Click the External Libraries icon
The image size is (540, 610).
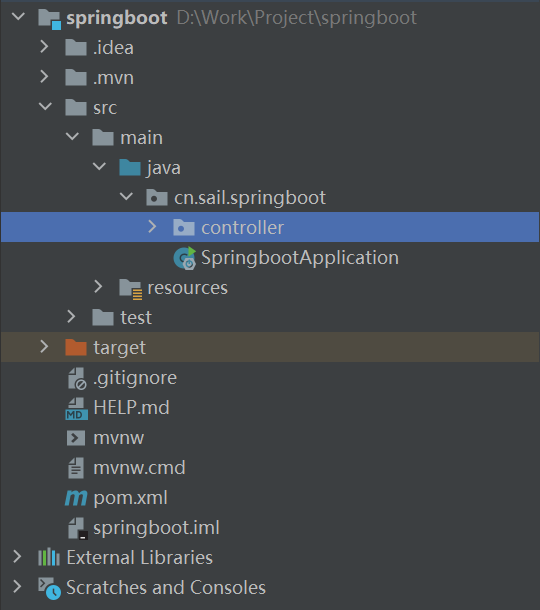point(49,557)
